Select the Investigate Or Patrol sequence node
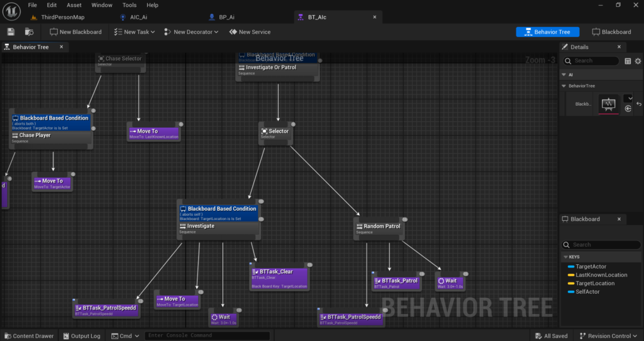Viewport: 644px width, 341px height. click(277, 70)
